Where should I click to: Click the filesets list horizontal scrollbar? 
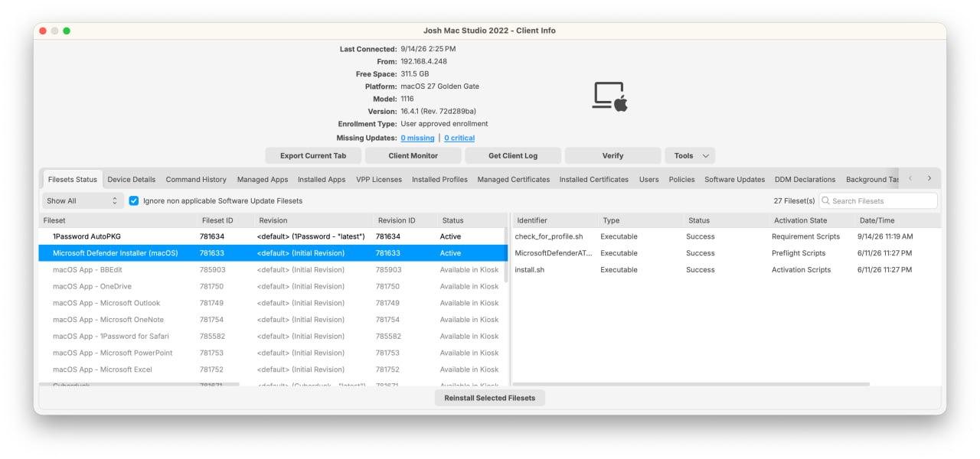click(x=139, y=384)
